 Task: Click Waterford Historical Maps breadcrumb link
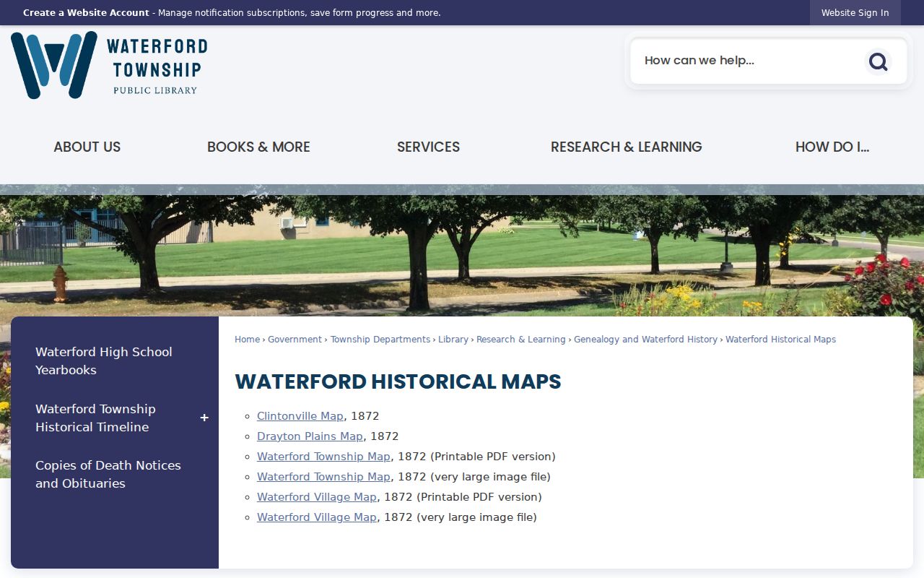click(x=780, y=340)
